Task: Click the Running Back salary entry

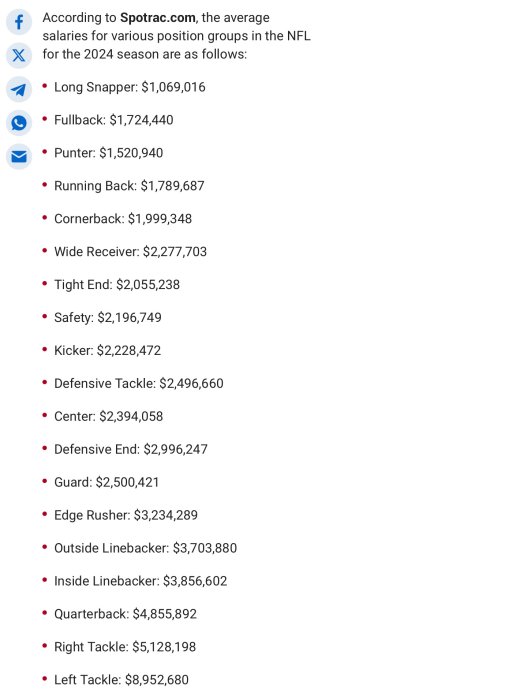Action: [129, 186]
